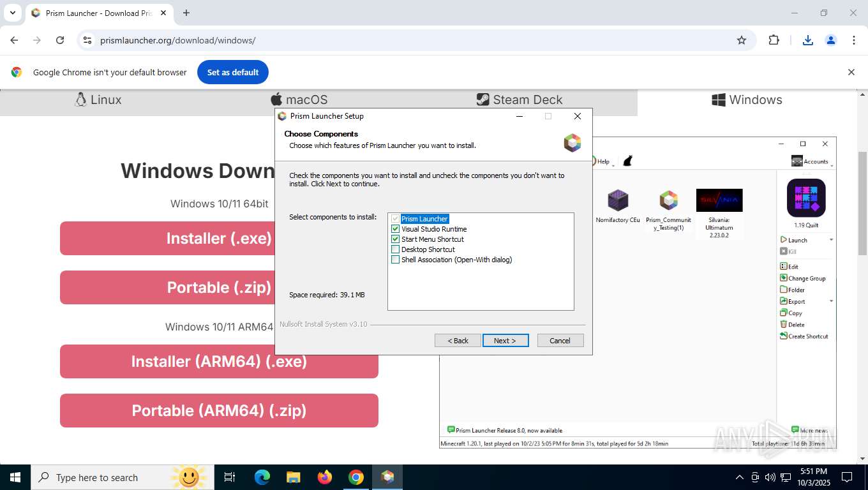Open Task View on the taskbar
868x490 pixels.
(x=230, y=477)
